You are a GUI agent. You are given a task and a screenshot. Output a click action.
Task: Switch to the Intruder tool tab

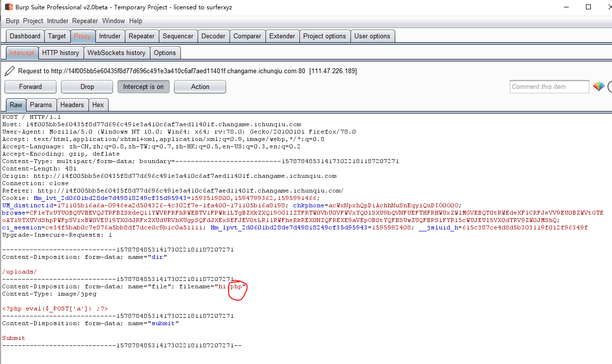(110, 36)
